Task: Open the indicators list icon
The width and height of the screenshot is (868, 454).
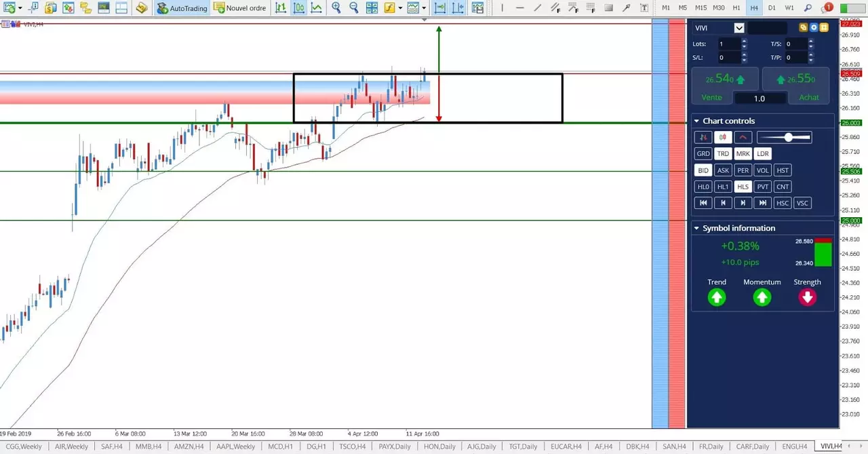Action: click(389, 8)
